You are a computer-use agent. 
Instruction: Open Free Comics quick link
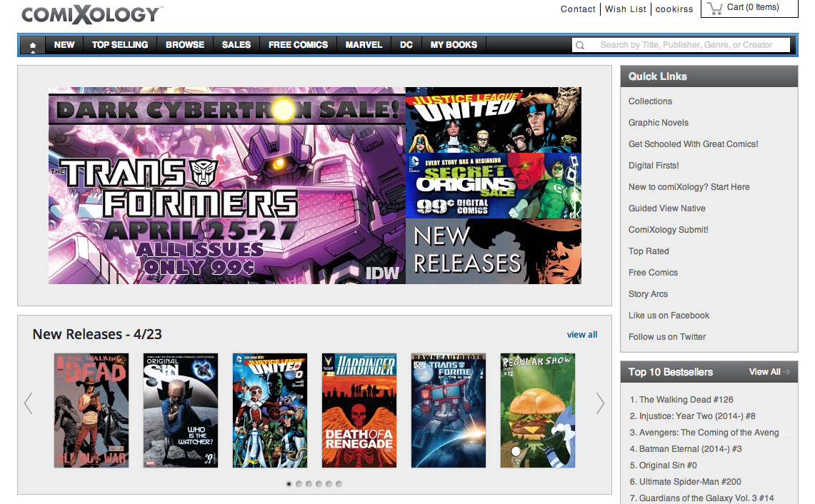pos(654,273)
